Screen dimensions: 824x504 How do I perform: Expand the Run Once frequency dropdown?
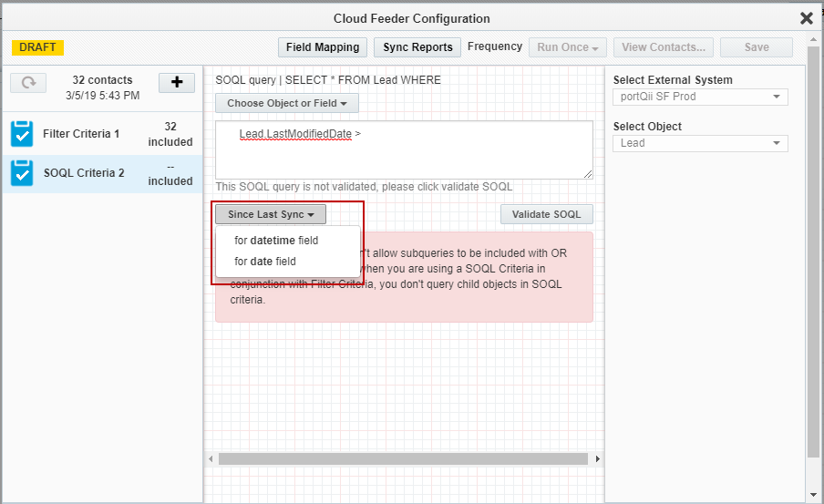coord(567,47)
